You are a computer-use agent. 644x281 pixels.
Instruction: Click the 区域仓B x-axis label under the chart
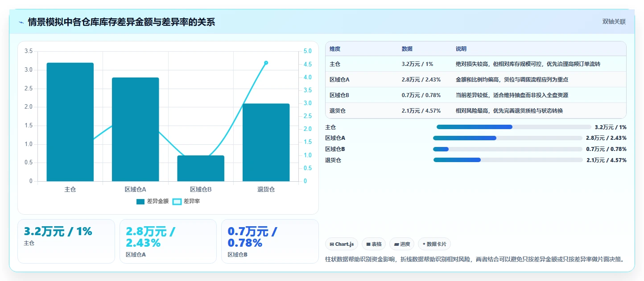[201, 189]
